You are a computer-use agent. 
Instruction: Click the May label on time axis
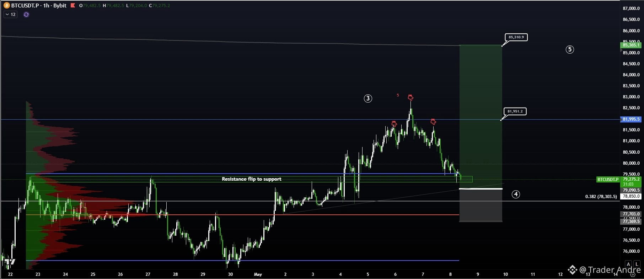[x=258, y=274]
